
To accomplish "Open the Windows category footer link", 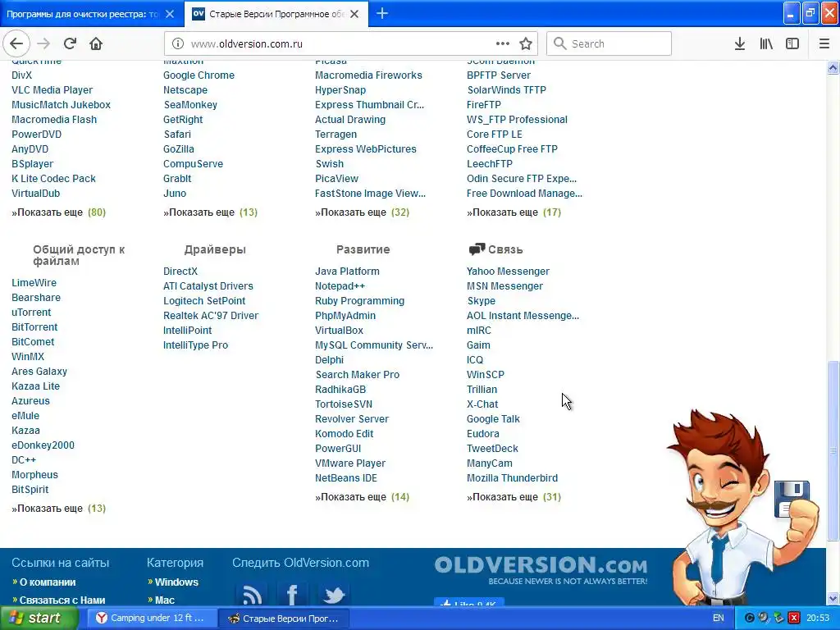I will click(x=176, y=582).
